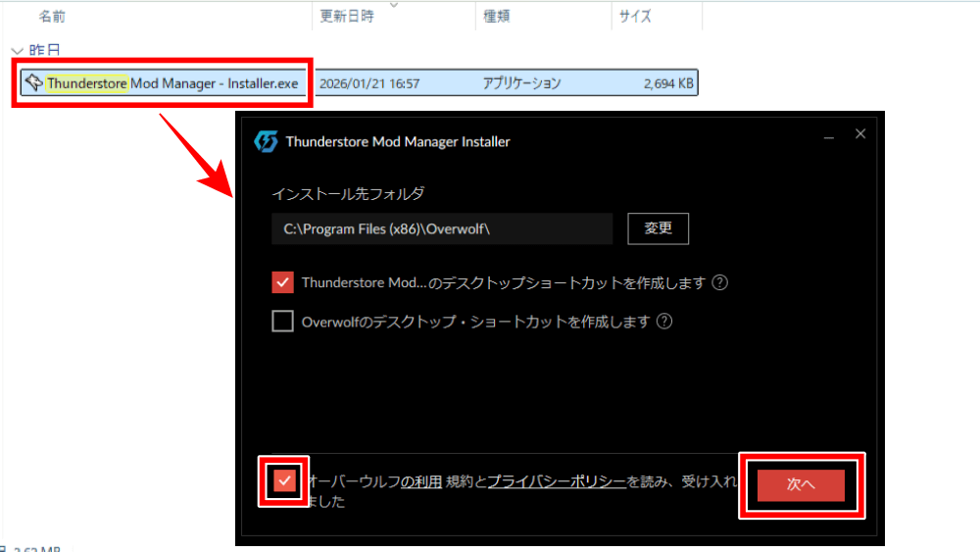Click the install path field showing C:\Program Files (x86)\Overwolf\
The image size is (980, 552).
pyautogui.click(x=442, y=228)
